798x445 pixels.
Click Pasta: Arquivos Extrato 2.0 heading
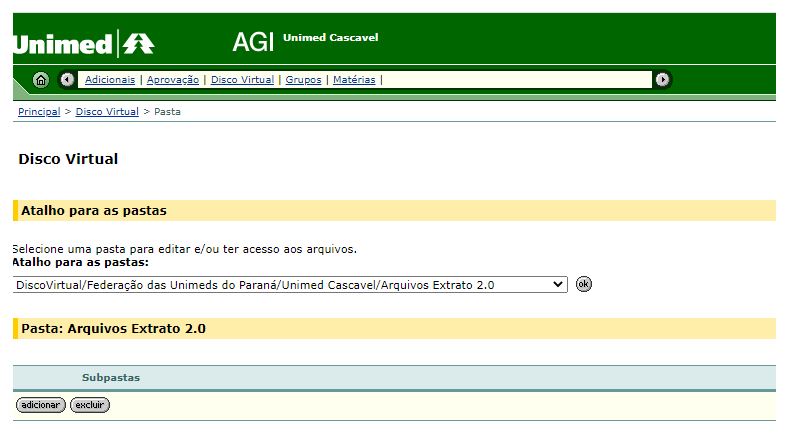[113, 328]
